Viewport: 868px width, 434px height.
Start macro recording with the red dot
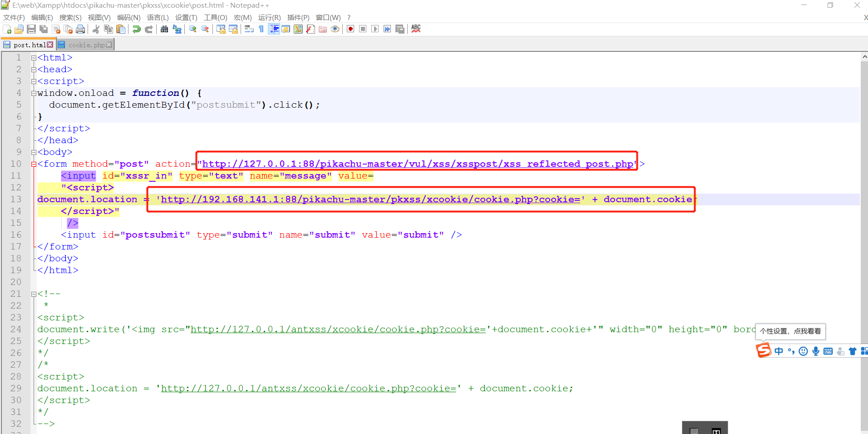pyautogui.click(x=350, y=29)
